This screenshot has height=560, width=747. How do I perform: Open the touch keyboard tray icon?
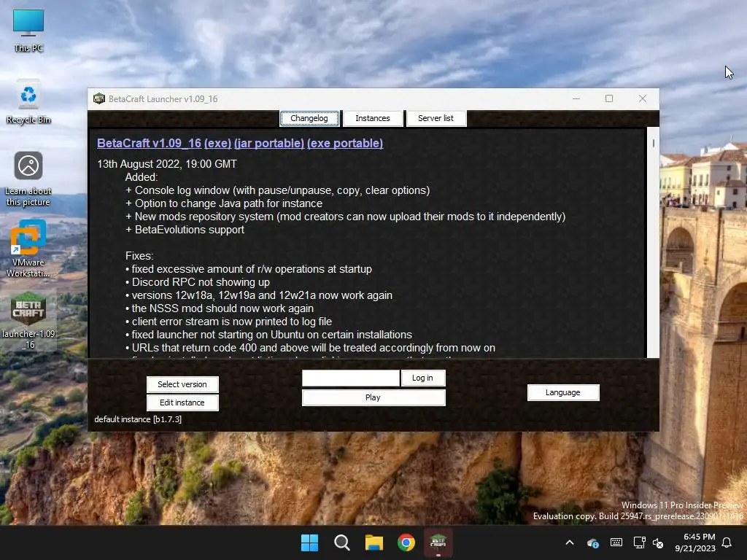[616, 542]
